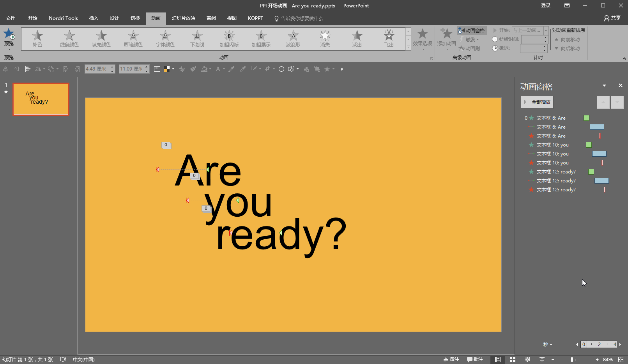Viewport: 628px width, 364px height.
Task: Close the 动画窗格 animation pane
Action: (x=620, y=85)
